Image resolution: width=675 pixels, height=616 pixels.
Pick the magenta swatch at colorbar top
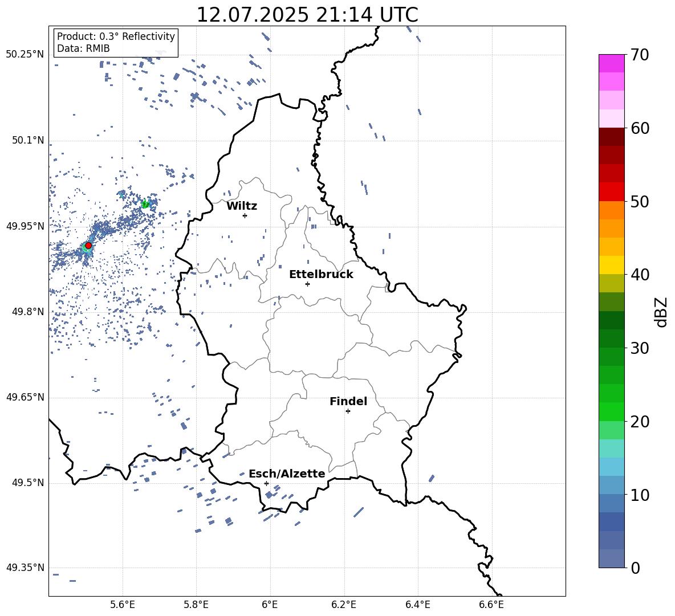(x=611, y=64)
